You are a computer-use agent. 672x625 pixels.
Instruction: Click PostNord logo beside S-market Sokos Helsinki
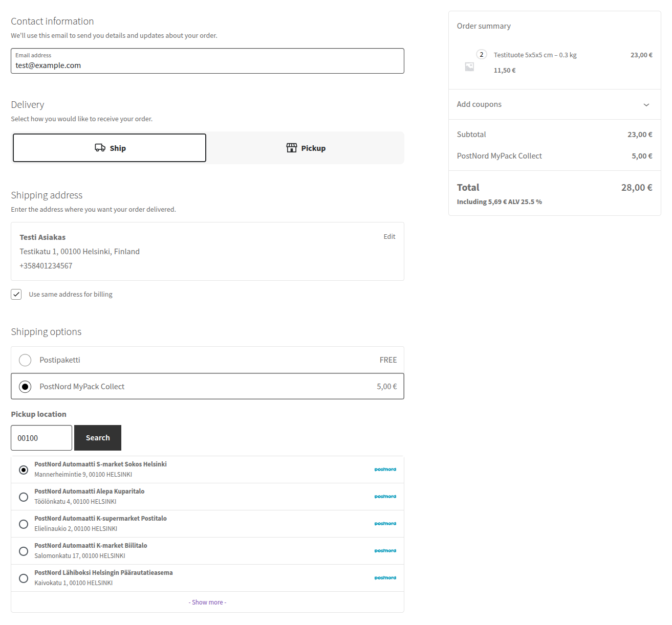pyautogui.click(x=385, y=470)
